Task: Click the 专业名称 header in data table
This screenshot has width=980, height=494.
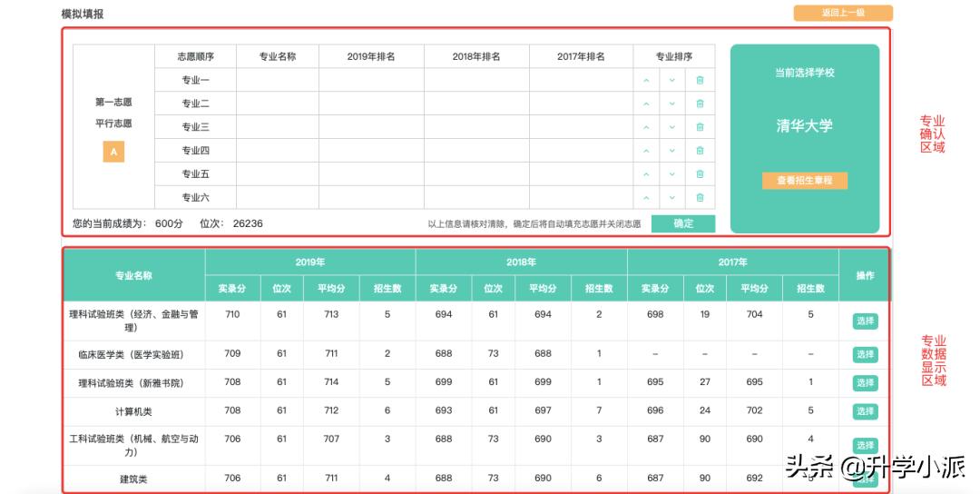Action: (x=133, y=275)
